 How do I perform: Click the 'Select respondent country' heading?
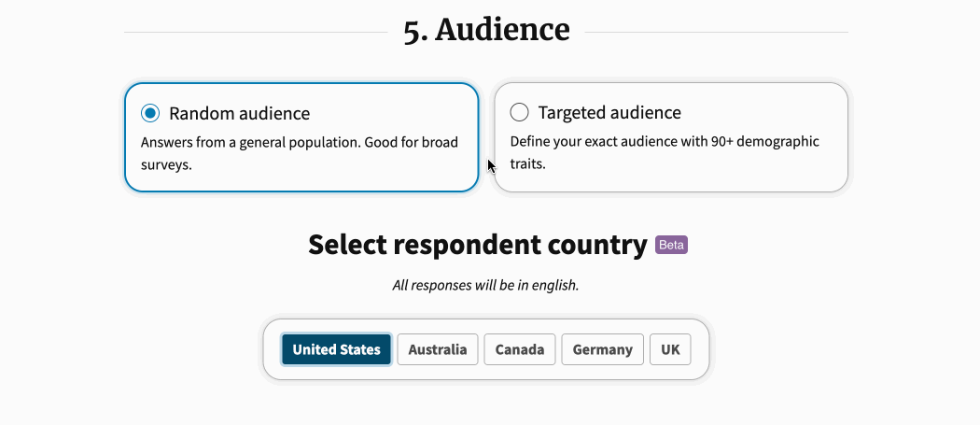click(x=477, y=245)
